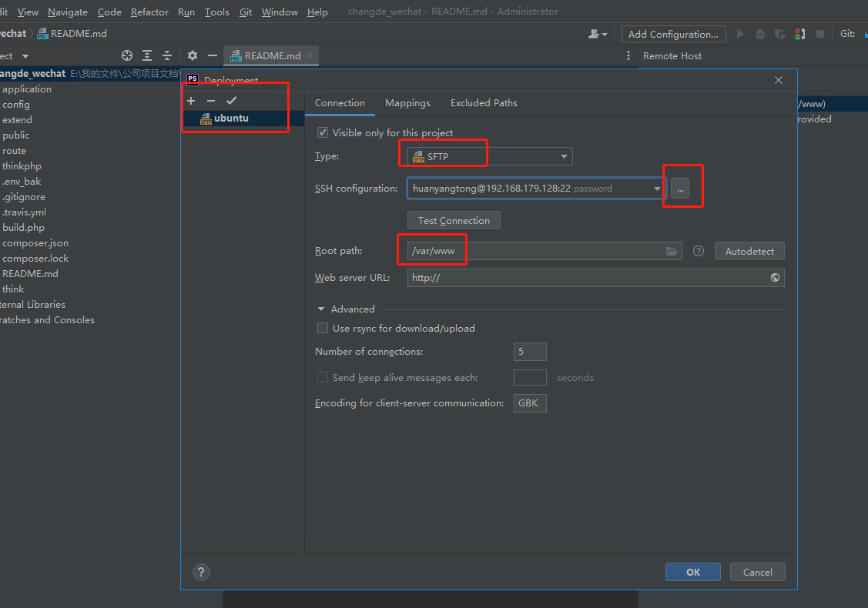The height and width of the screenshot is (608, 868).
Task: Open the Window menu
Action: (280, 12)
